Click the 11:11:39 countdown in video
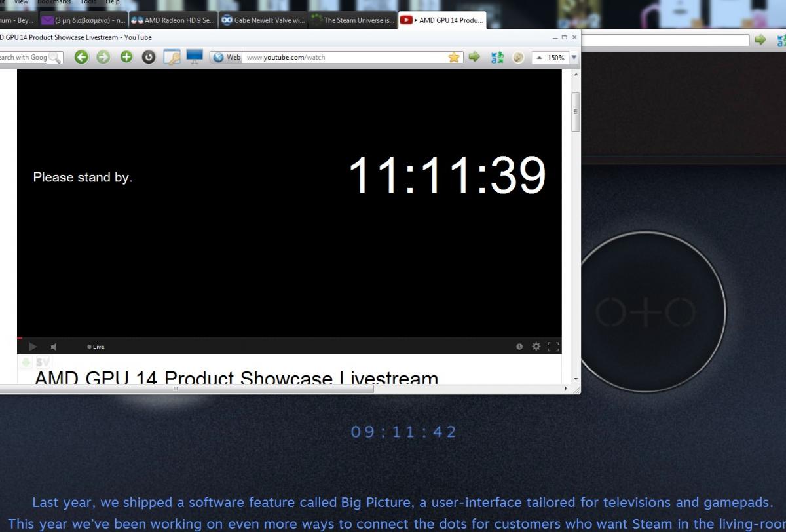Viewport: 786px width, 532px height. click(x=447, y=176)
